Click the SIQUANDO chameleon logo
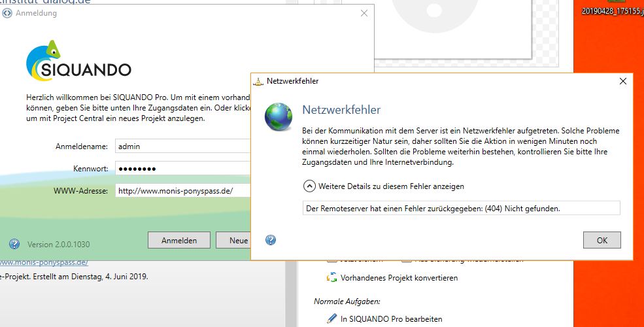The width and height of the screenshot is (644, 327). [x=78, y=61]
